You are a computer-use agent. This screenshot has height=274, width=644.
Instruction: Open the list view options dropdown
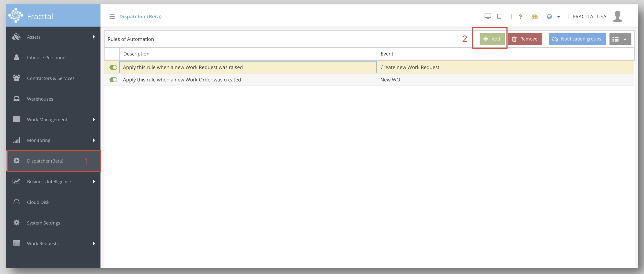click(x=620, y=39)
